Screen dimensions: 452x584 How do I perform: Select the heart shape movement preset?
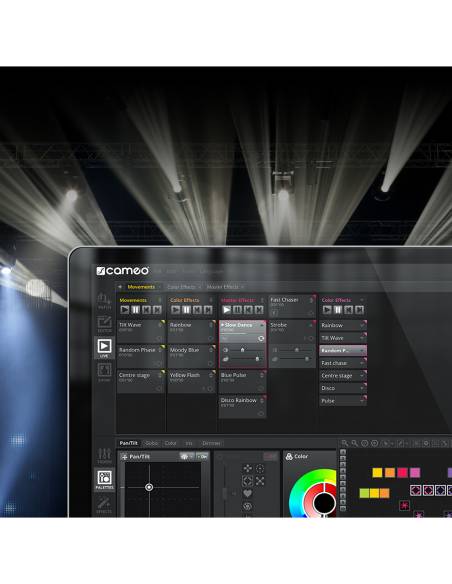tap(248, 493)
